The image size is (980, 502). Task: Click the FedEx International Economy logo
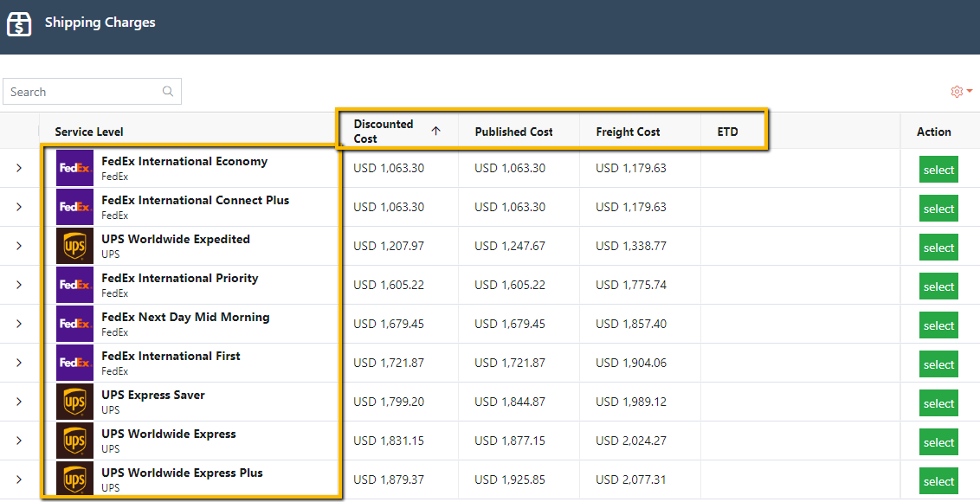point(75,168)
